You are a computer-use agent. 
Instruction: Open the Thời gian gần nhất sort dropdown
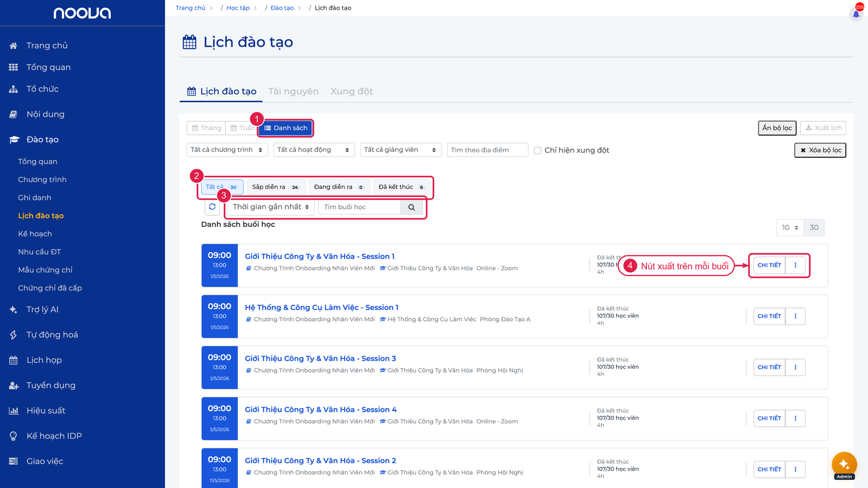[271, 207]
